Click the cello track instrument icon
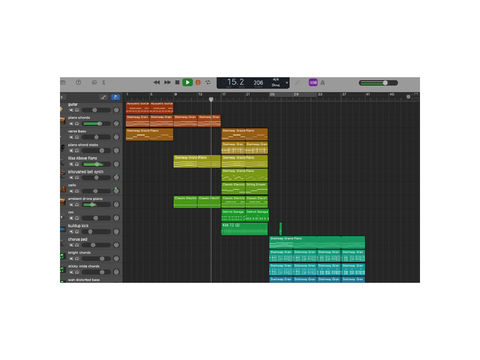 [x=63, y=189]
